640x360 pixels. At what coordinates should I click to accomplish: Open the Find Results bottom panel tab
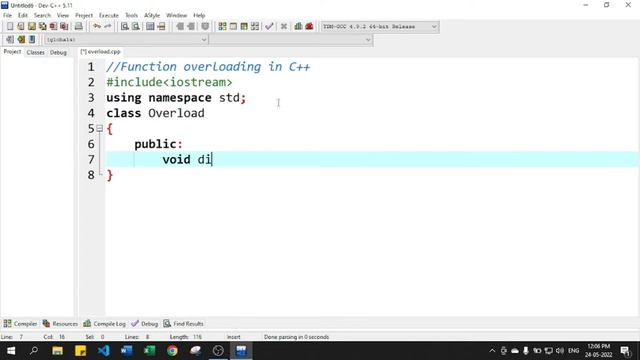pyautogui.click(x=183, y=324)
